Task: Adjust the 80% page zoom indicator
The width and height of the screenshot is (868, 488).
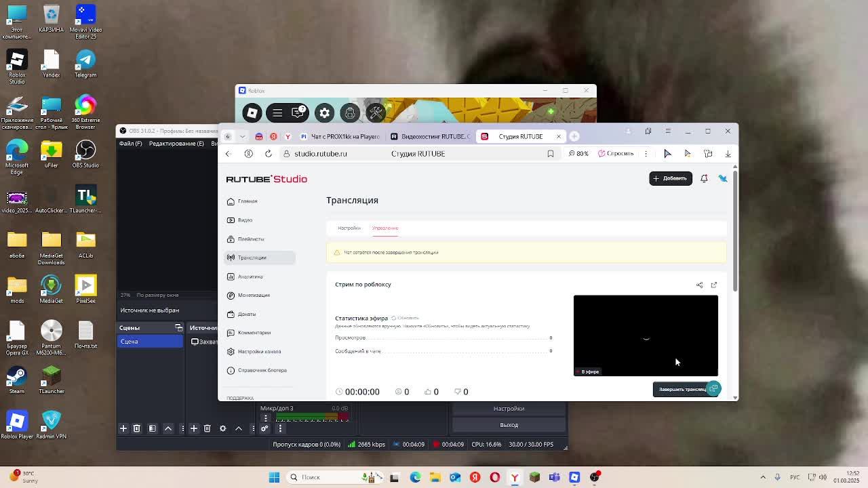Action: click(578, 154)
